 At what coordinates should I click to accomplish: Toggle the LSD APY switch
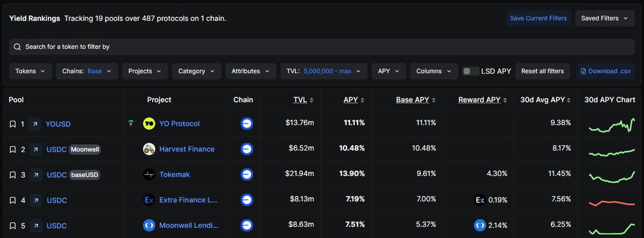471,71
